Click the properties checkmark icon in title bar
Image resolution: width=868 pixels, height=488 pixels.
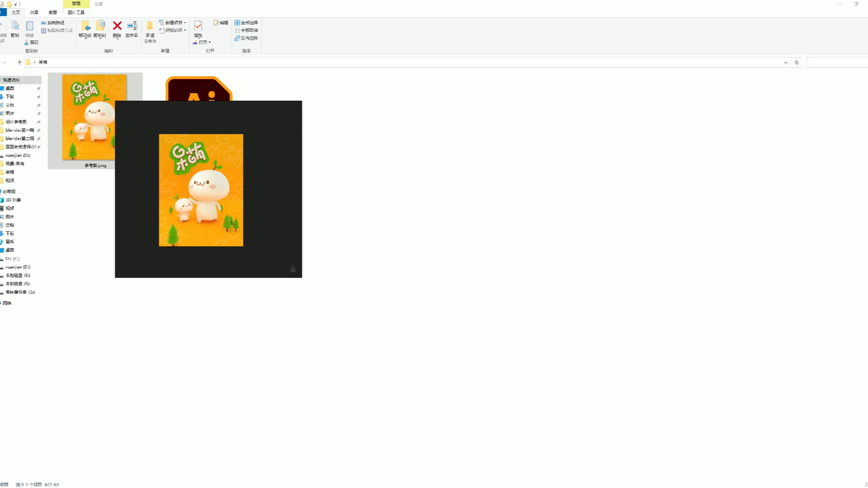click(2, 4)
